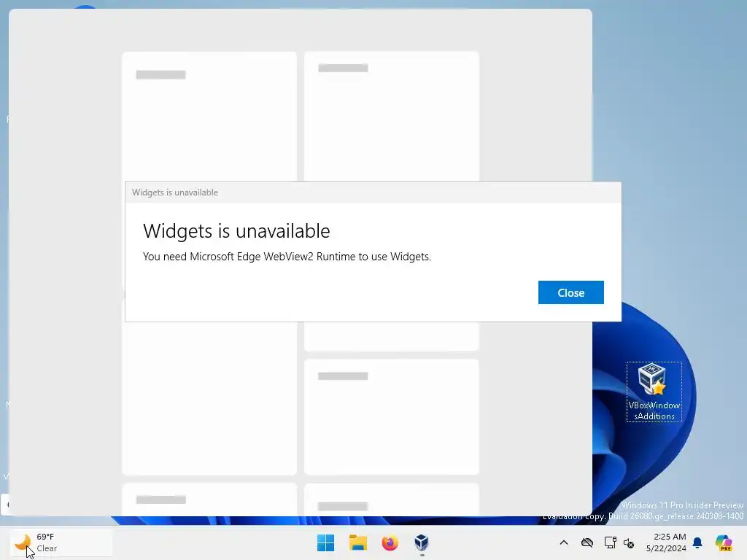Open the clock showing 2:25 AM
747x560 pixels.
666,542
